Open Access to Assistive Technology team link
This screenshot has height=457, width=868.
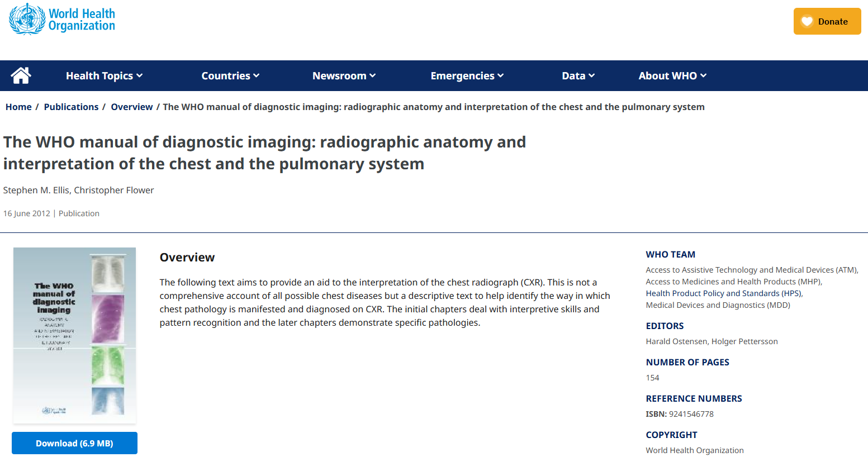751,270
